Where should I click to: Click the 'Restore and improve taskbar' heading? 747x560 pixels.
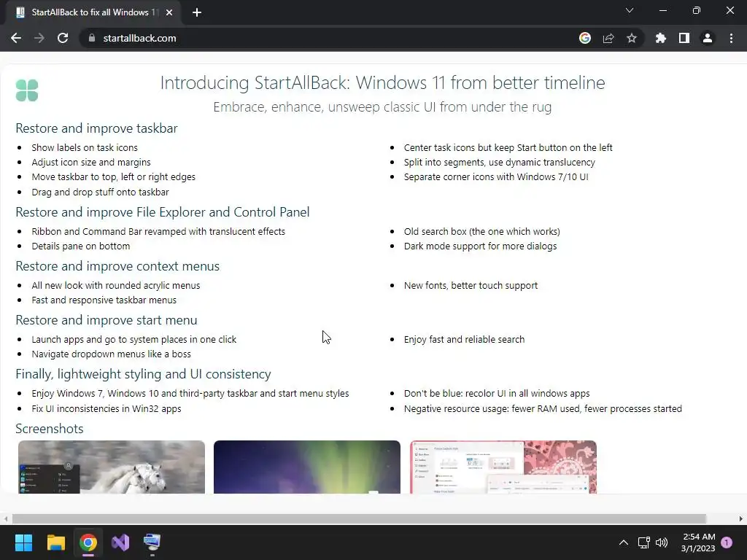pos(97,128)
